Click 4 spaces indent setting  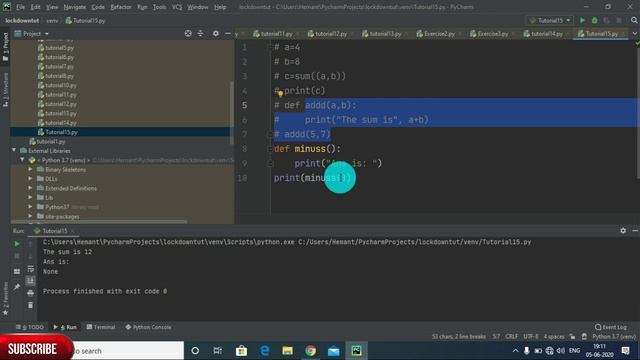(x=554, y=337)
